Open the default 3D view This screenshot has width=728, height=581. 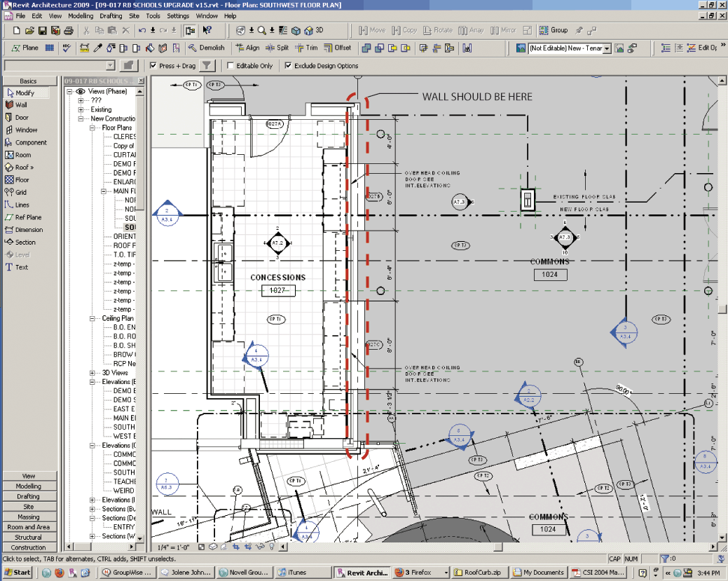click(x=314, y=31)
